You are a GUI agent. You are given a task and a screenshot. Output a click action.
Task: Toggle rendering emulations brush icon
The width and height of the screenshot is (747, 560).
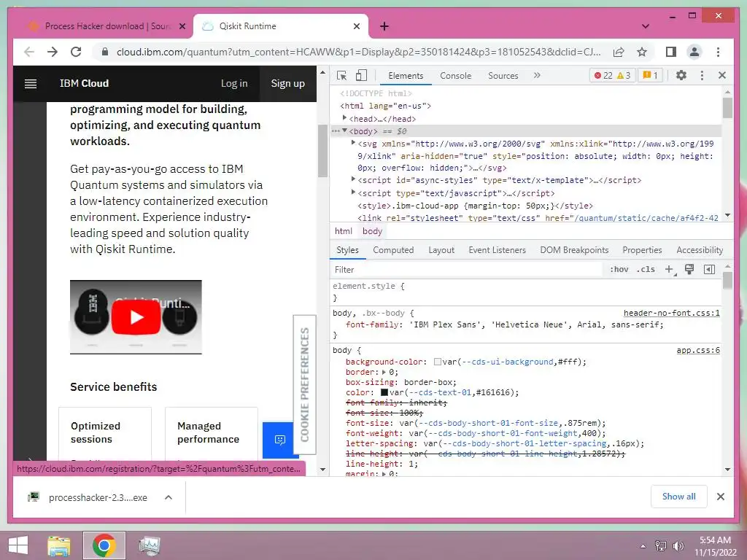click(x=689, y=270)
